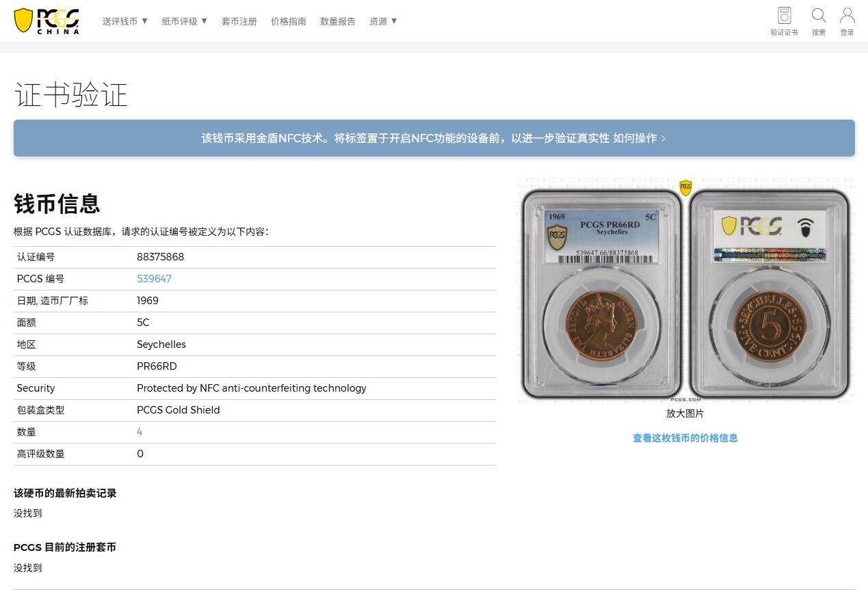Select the denomination value 5C
868x596 pixels.
tap(143, 323)
